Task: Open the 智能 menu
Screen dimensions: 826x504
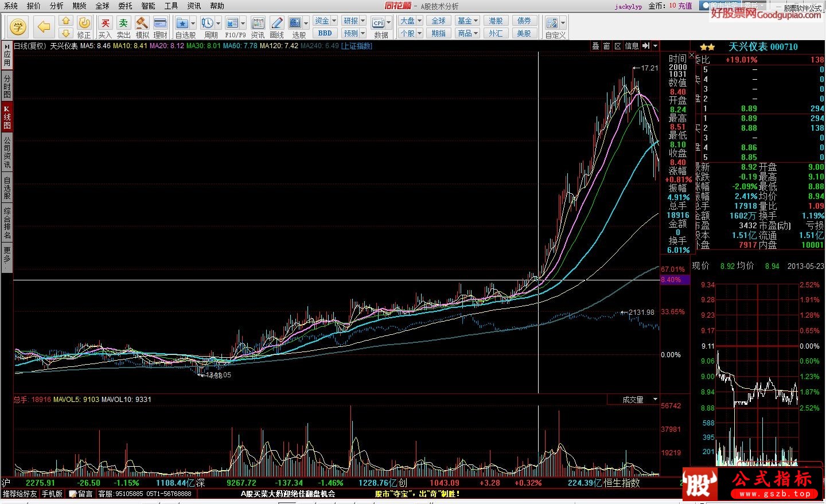Action: (x=149, y=6)
